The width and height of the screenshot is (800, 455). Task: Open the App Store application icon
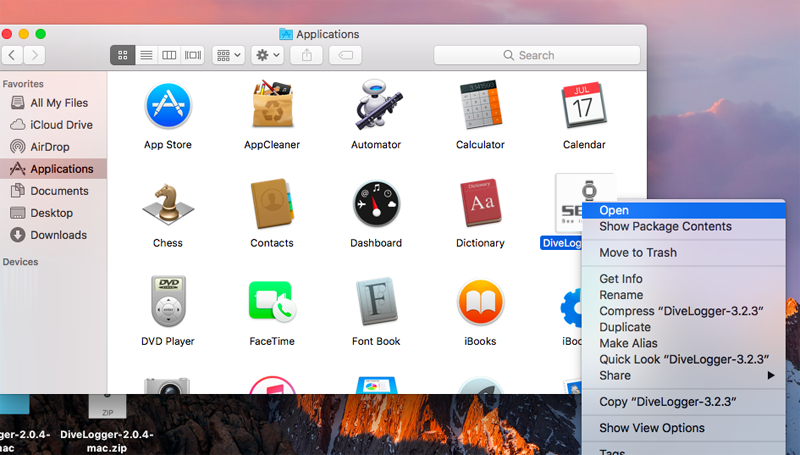(168, 106)
